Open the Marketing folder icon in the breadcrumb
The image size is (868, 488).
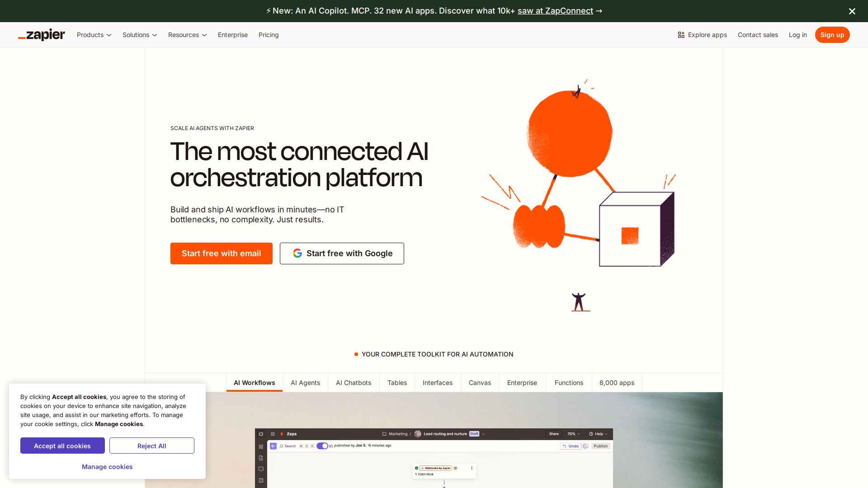[384, 434]
